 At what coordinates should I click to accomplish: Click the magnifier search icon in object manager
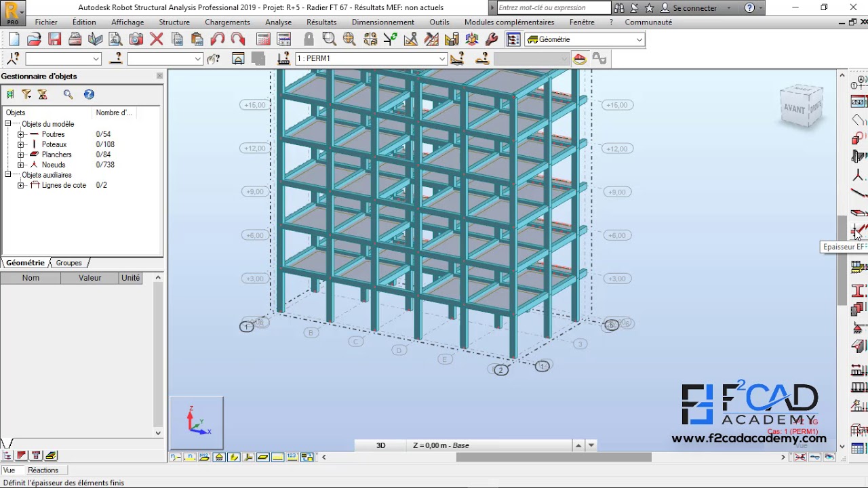tap(68, 94)
